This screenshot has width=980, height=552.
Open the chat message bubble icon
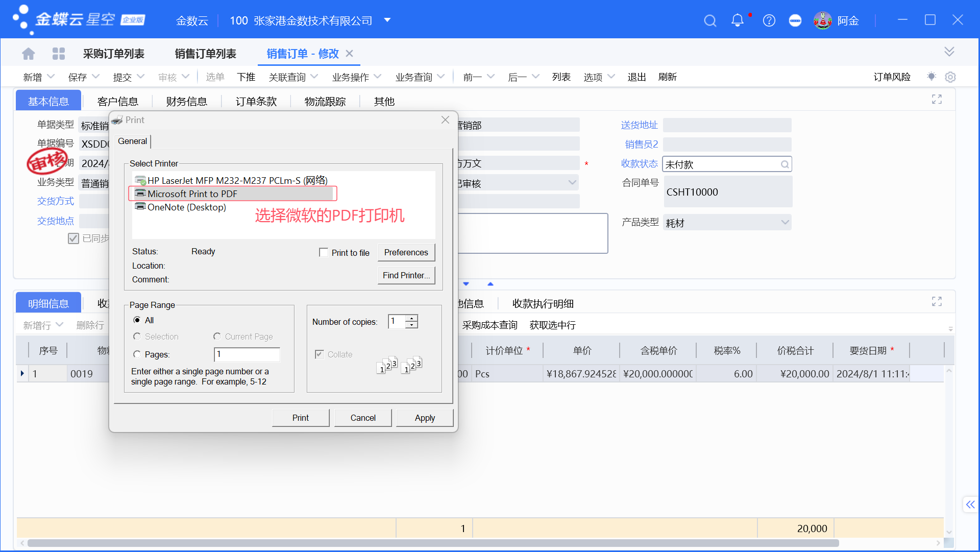click(x=795, y=21)
